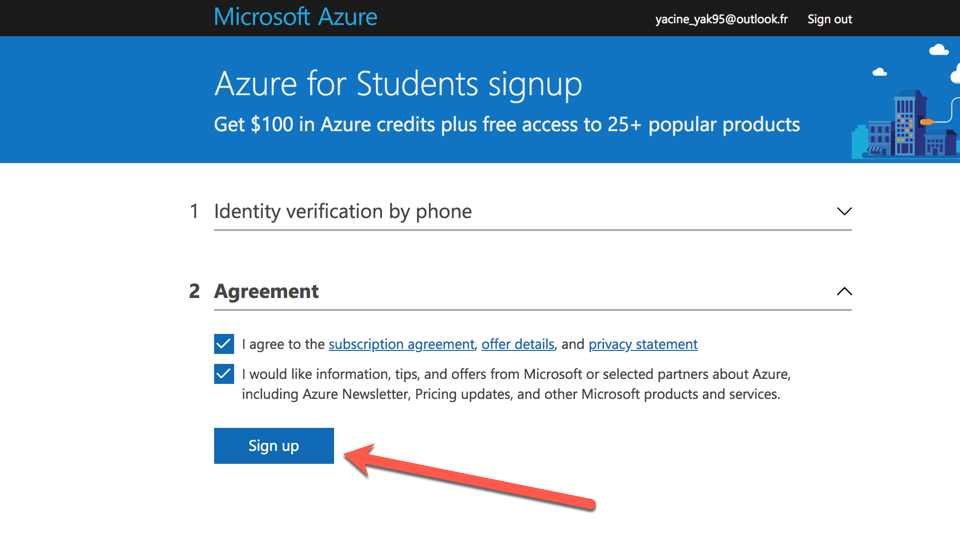960x541 pixels.
Task: Sign out of the account
Action: (x=830, y=19)
